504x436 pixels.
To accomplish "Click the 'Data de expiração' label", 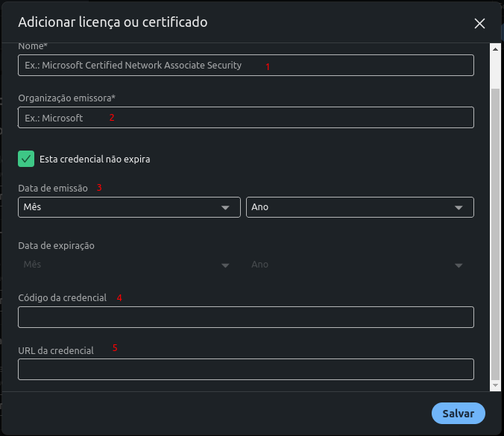I will 56,246.
